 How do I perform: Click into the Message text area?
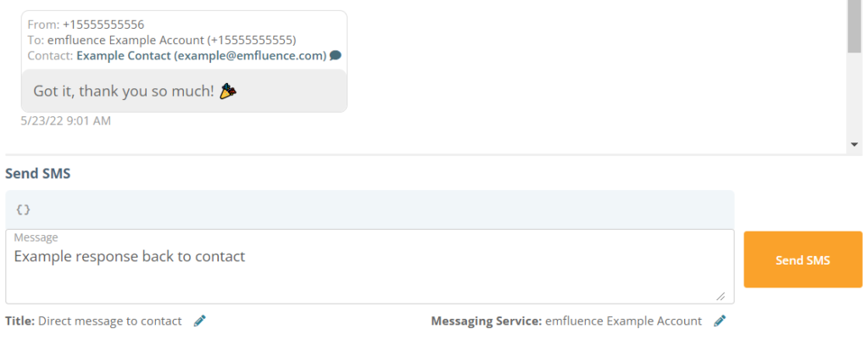click(370, 266)
